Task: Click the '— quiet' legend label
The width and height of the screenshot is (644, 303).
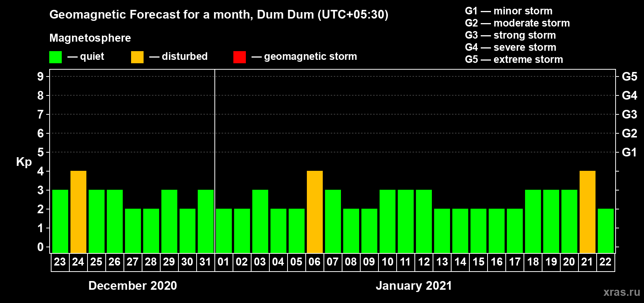Action: click(x=86, y=56)
